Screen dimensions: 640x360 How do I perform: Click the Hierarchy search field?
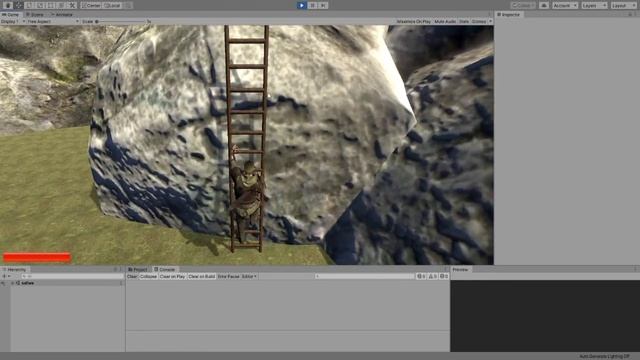tap(72, 276)
